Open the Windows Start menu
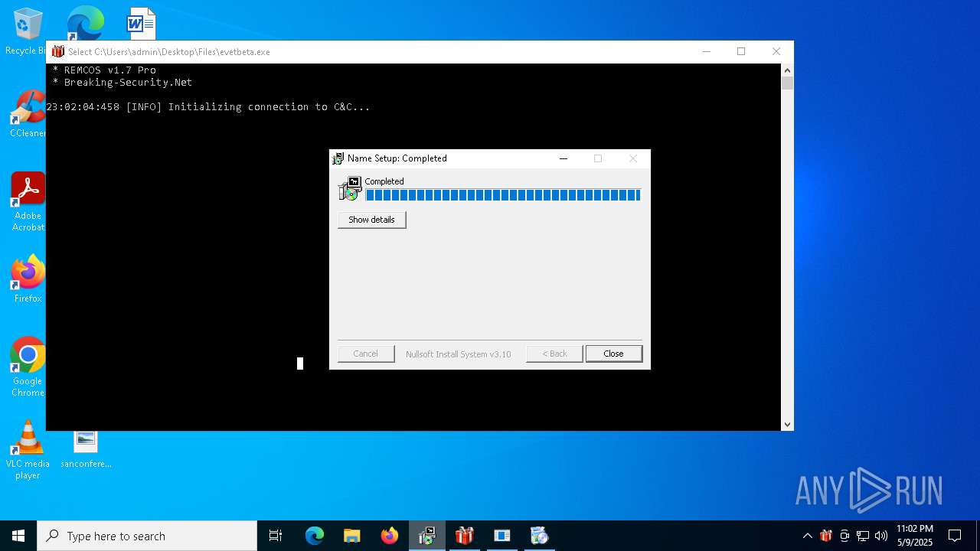The width and height of the screenshot is (980, 551). click(18, 536)
